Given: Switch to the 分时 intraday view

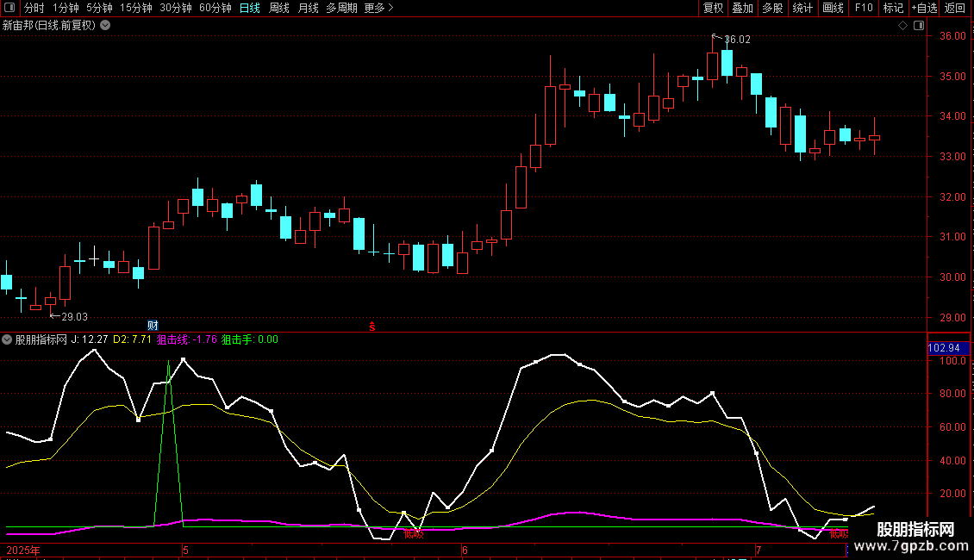Looking at the screenshot, I should click(34, 8).
